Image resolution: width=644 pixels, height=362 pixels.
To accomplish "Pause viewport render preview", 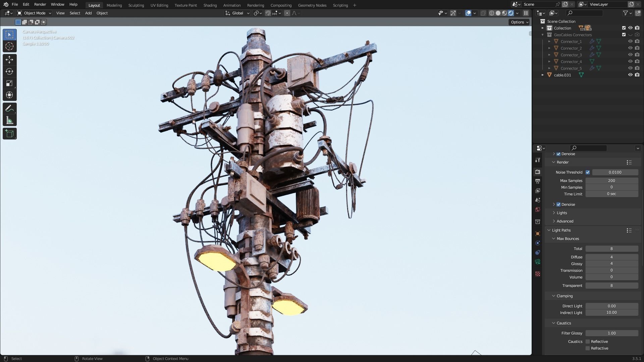I will pyautogui.click(x=526, y=13).
